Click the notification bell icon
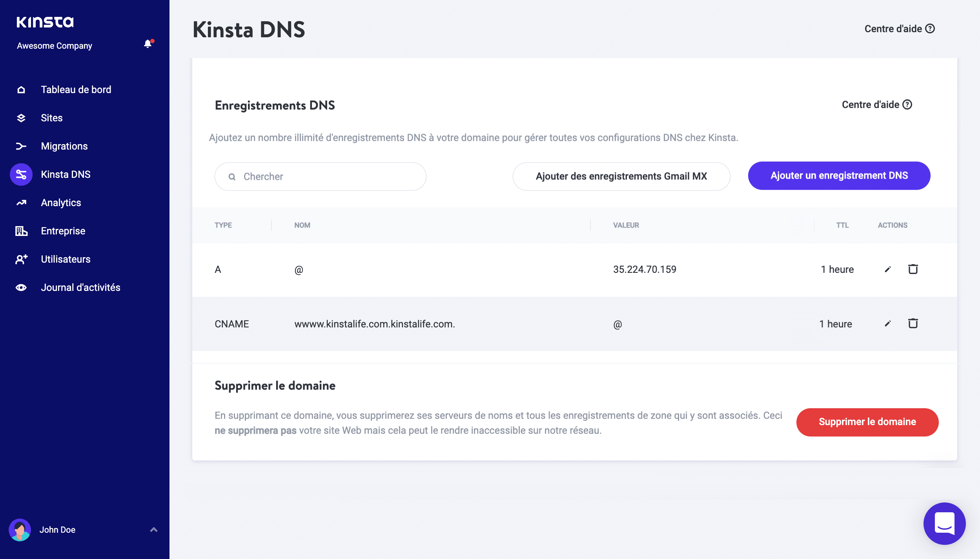Screen dimensions: 980x559 [x=148, y=44]
